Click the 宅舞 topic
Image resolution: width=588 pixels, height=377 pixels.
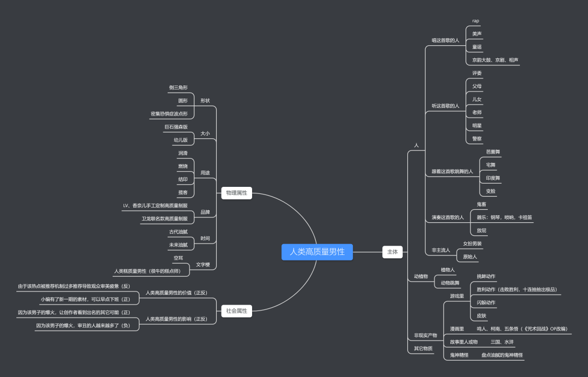click(x=491, y=165)
